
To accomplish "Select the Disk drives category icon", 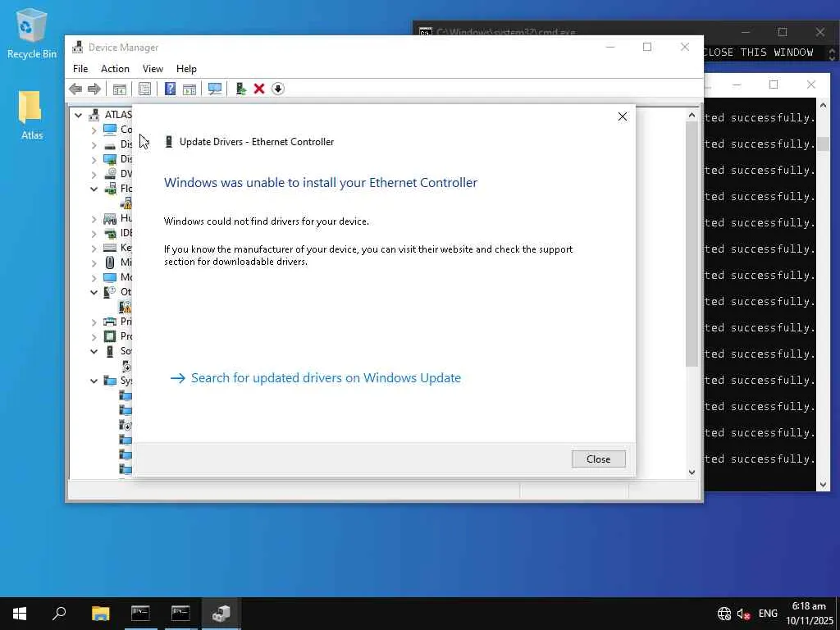I will [x=110, y=144].
